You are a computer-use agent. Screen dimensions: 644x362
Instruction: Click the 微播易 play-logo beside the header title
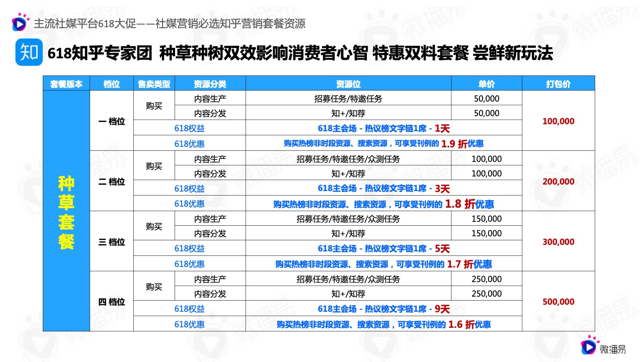click(20, 23)
